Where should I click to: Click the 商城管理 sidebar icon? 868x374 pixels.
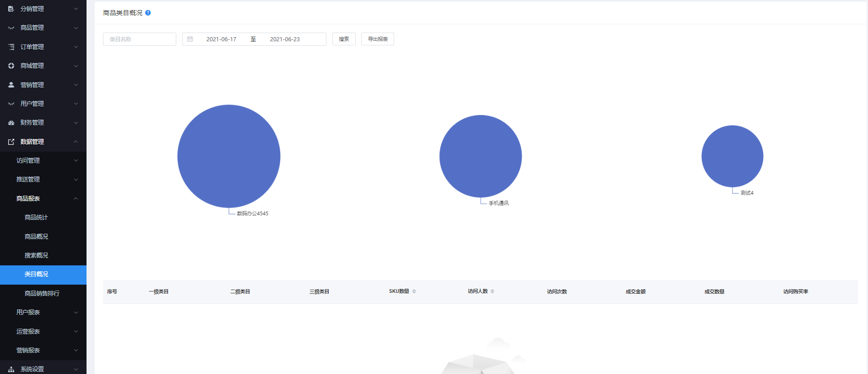(x=11, y=66)
